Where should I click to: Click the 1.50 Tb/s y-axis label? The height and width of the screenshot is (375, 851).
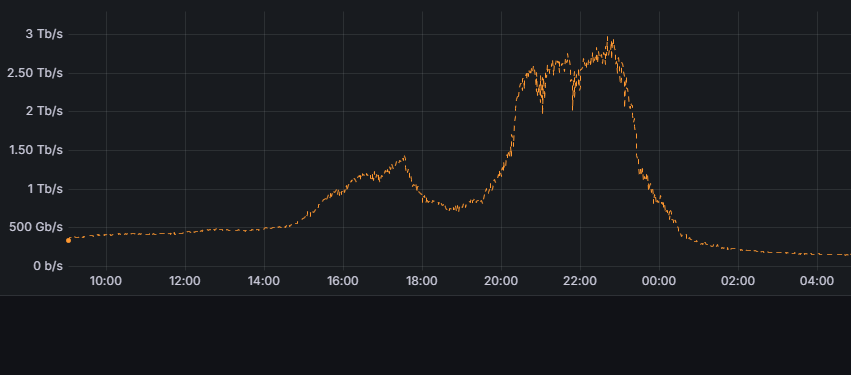tap(36, 150)
